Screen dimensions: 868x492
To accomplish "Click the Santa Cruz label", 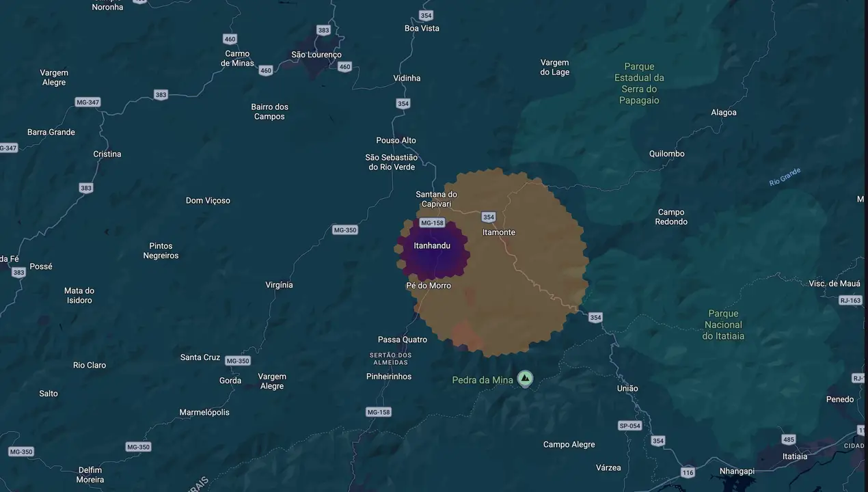I will pyautogui.click(x=200, y=357).
